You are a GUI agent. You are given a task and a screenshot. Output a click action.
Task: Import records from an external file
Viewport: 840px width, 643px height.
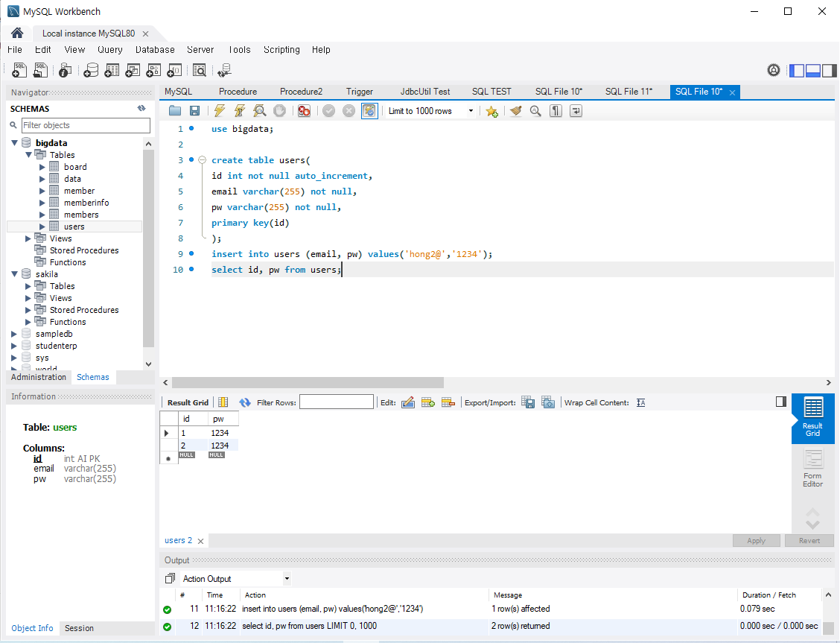point(548,402)
